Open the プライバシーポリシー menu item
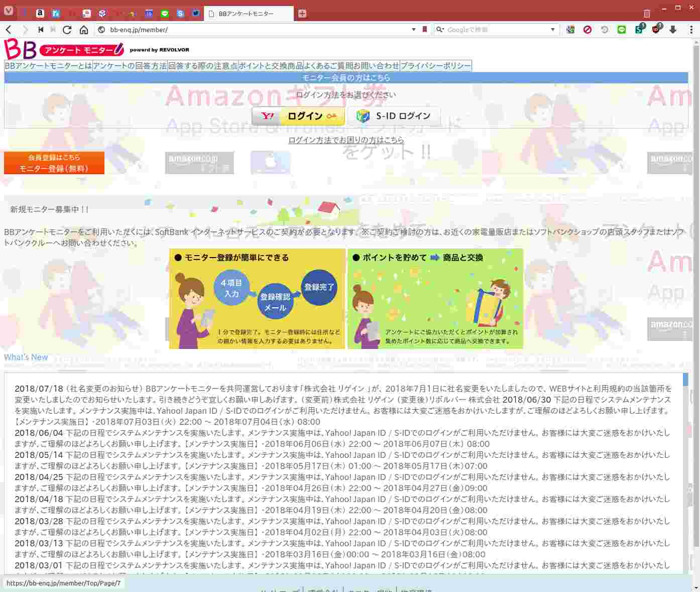The width and height of the screenshot is (700, 592). coord(436,66)
